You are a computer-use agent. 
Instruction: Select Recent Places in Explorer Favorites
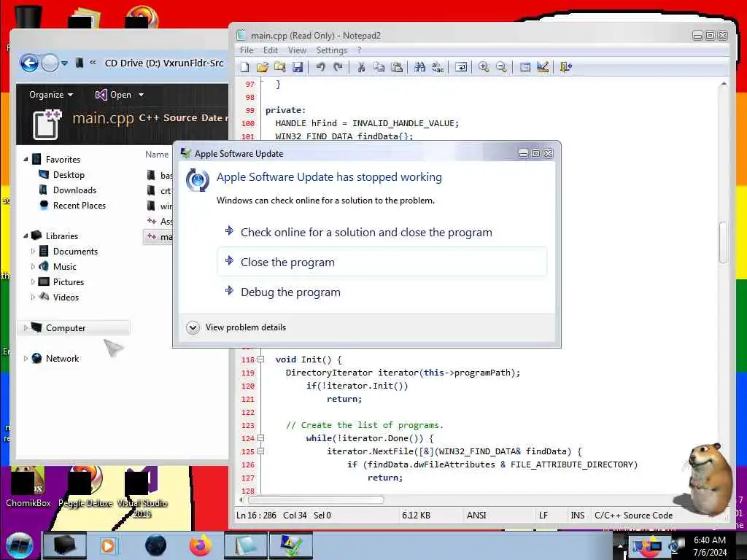79,205
